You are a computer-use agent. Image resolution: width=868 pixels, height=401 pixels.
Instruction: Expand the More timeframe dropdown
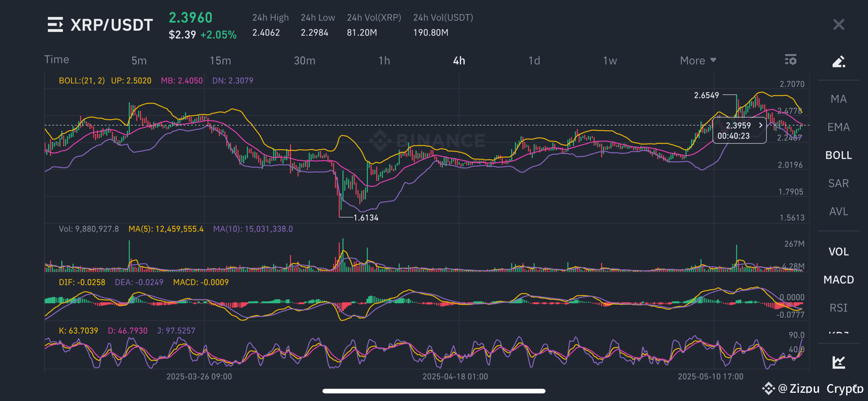(698, 61)
